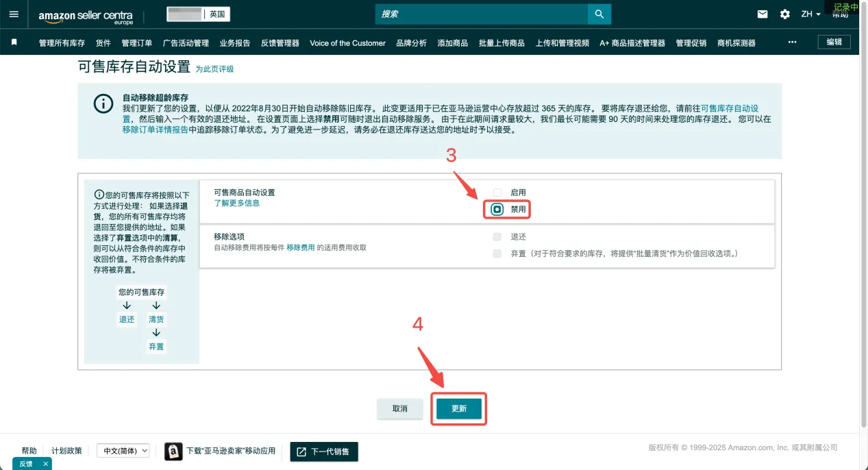
Task: Click the 可售库存自动设置 page title
Action: (x=134, y=67)
